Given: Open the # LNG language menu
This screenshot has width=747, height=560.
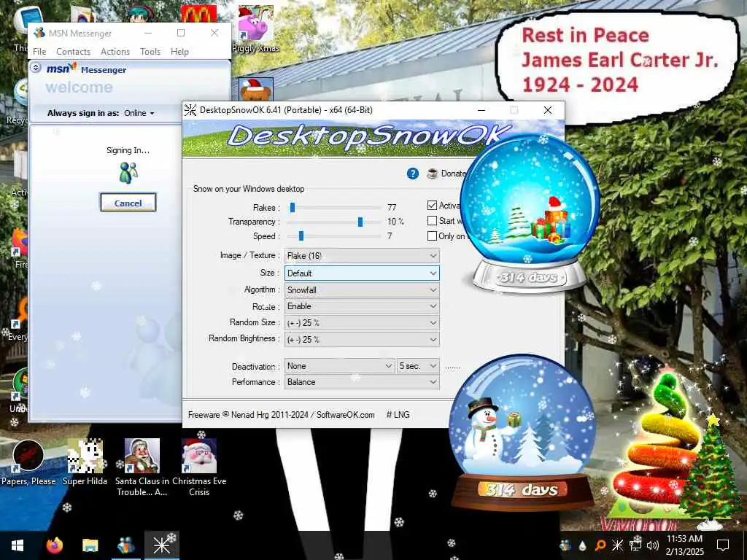Looking at the screenshot, I should tap(398, 415).
